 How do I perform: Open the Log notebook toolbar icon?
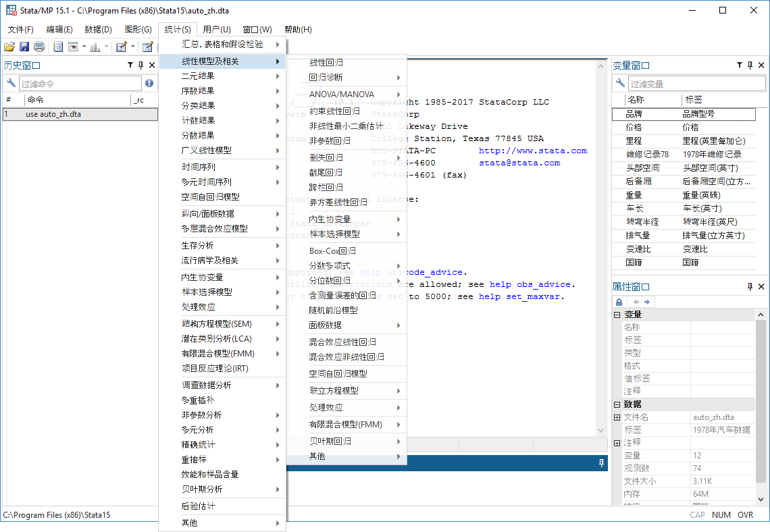58,47
